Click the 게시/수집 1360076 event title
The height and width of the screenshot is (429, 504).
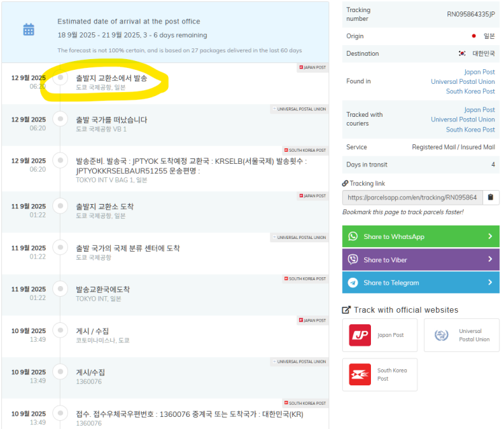[x=90, y=373]
